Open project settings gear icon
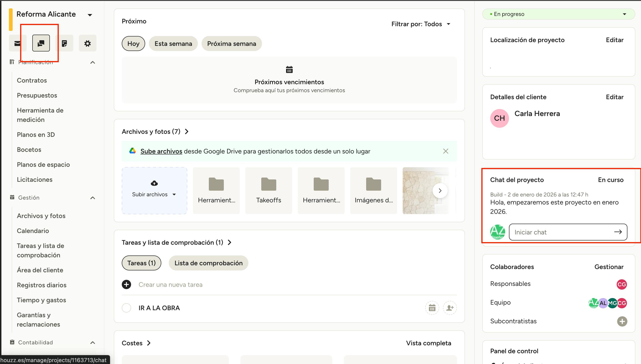Screen dimensions: 641x364 click(x=87, y=43)
